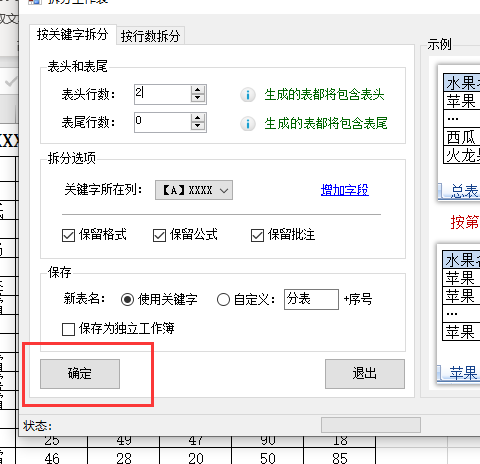Switch to the 按关键字拆分 tab
The height and width of the screenshot is (464, 480).
coord(73,34)
